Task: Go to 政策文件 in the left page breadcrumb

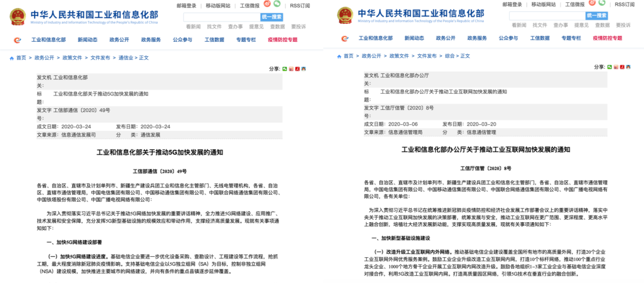Action: pyautogui.click(x=72, y=58)
